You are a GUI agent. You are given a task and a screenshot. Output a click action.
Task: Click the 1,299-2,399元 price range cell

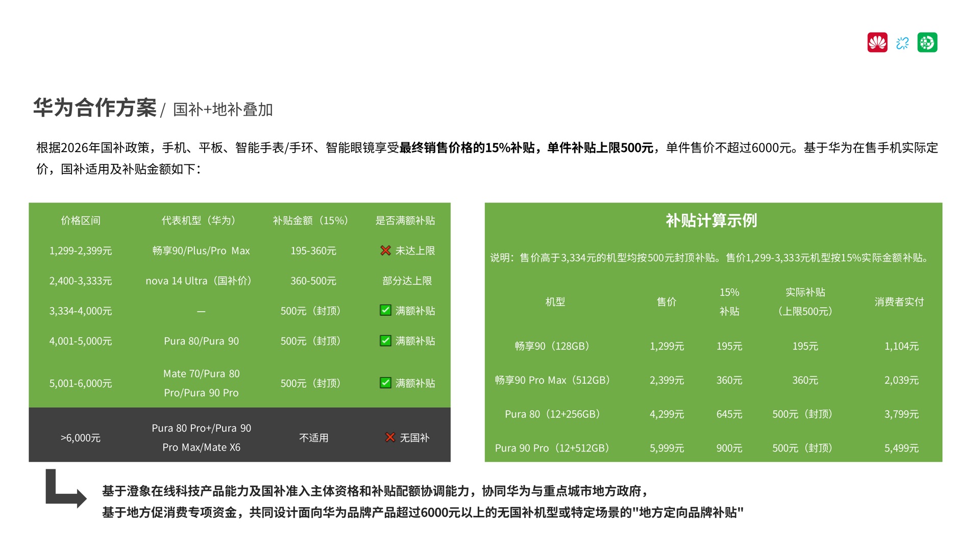tap(81, 251)
